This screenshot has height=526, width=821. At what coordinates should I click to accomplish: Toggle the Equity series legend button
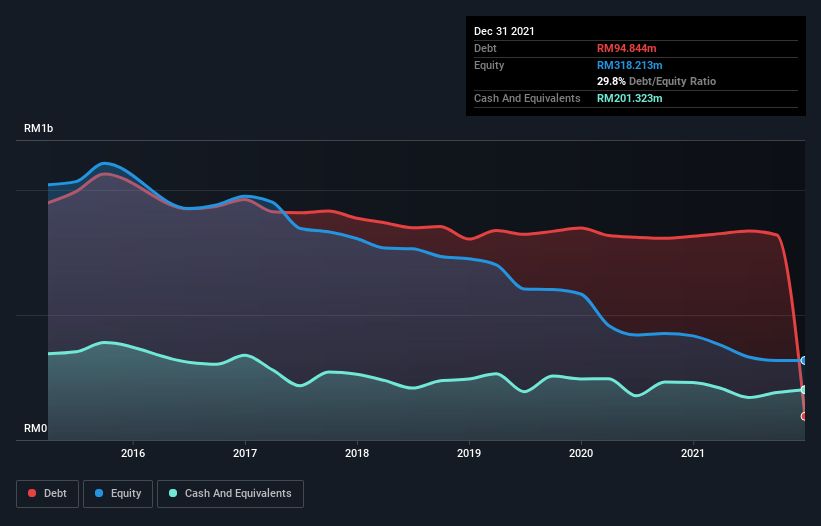[118, 494]
